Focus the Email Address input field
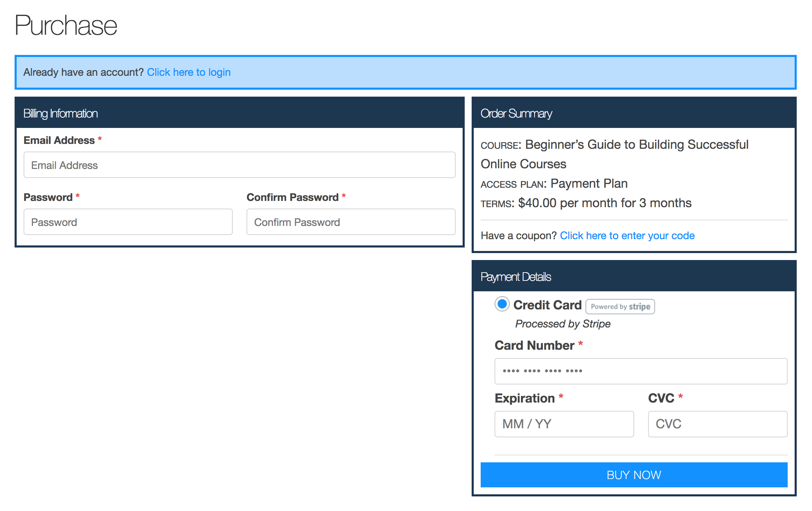 click(x=239, y=165)
